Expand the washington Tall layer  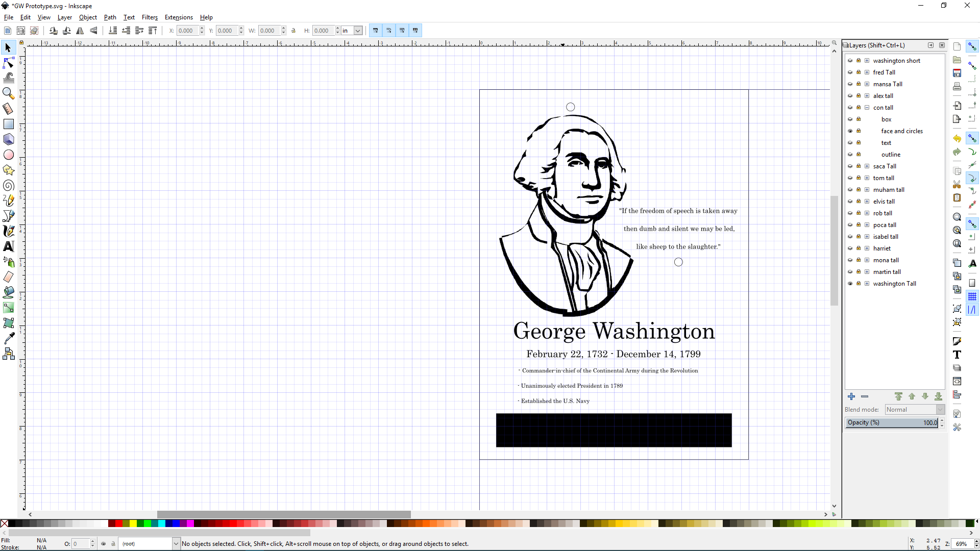click(867, 284)
